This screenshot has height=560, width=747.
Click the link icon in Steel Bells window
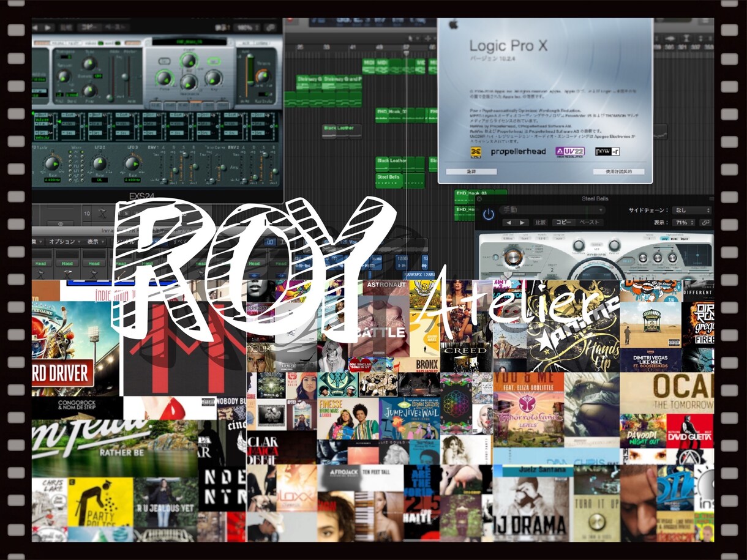706,222
